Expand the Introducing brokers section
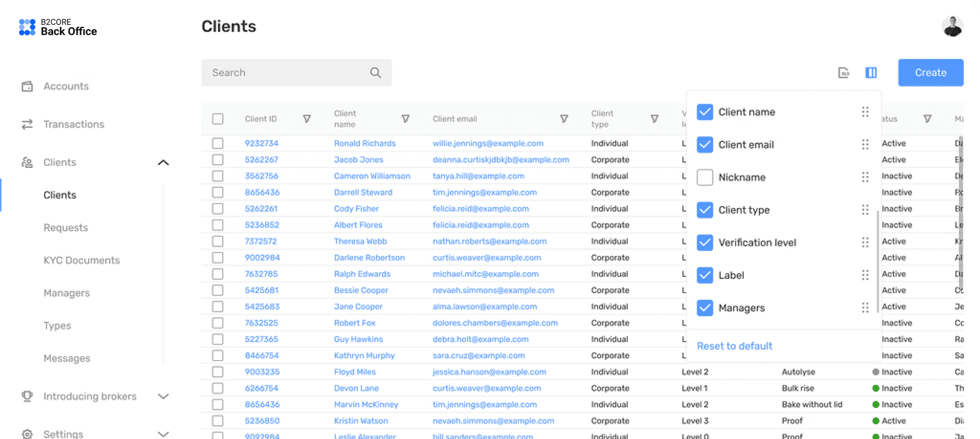The image size is (980, 439). (164, 396)
